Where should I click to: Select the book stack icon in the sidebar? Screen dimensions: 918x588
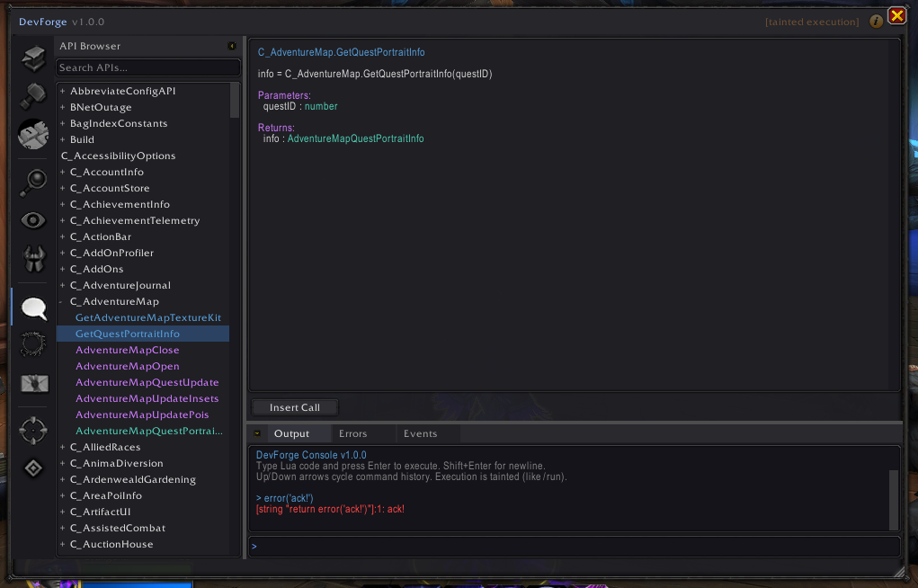coord(33,58)
